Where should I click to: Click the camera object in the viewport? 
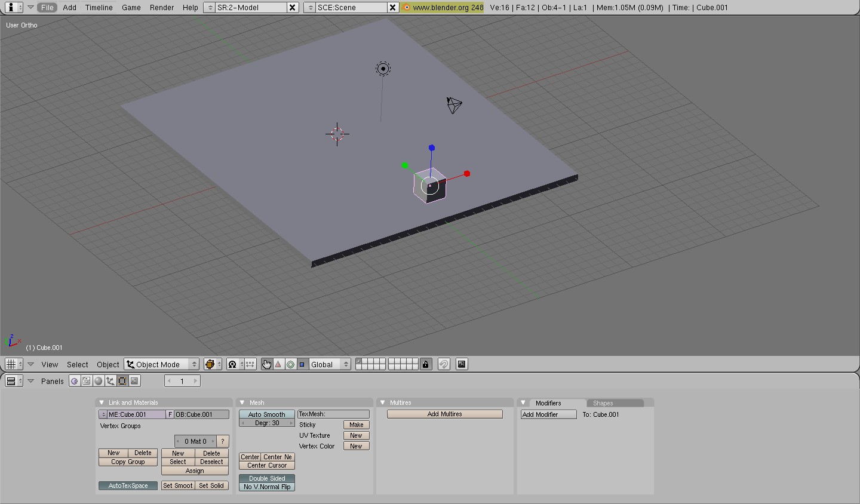(454, 105)
